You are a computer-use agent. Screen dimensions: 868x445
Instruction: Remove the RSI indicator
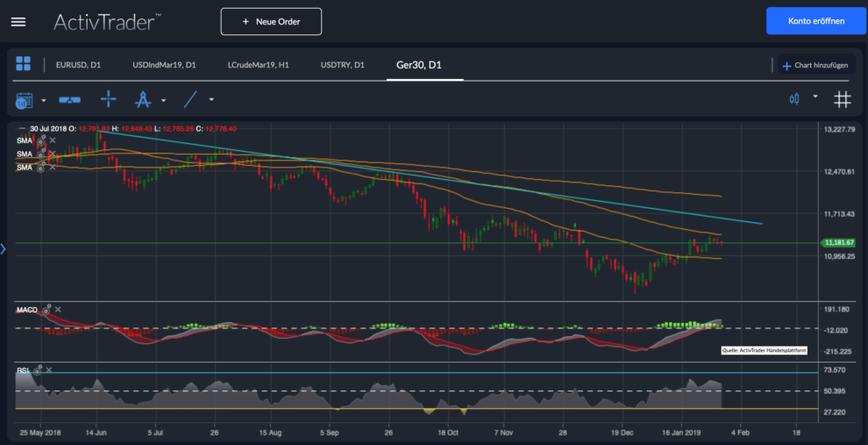coord(49,370)
